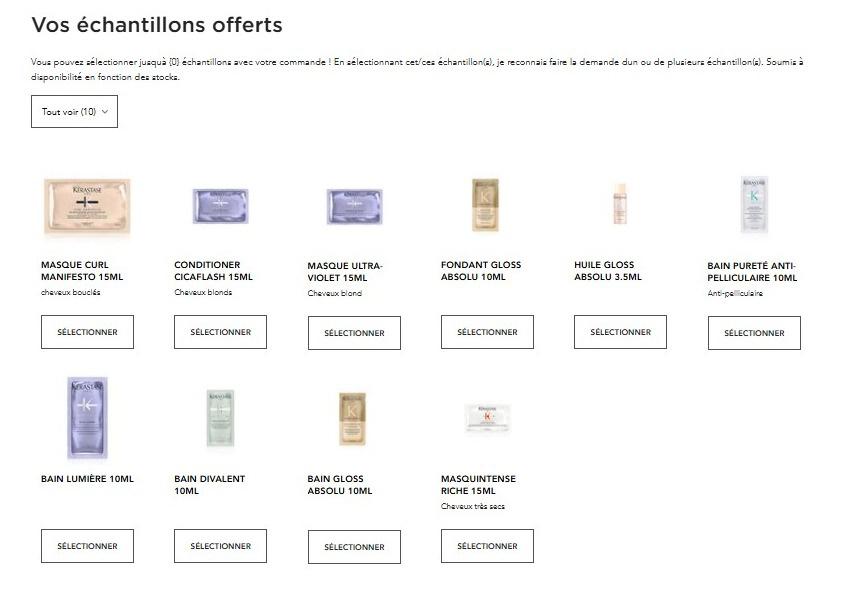Select the Conditioner Cicaflash 15ML sample
Screen dimensions: 855x597
pyautogui.click(x=220, y=332)
